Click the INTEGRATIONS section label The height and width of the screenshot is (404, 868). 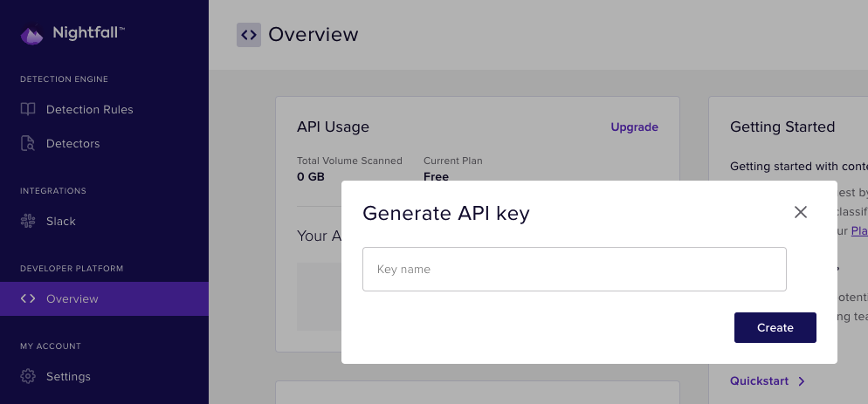[53, 191]
